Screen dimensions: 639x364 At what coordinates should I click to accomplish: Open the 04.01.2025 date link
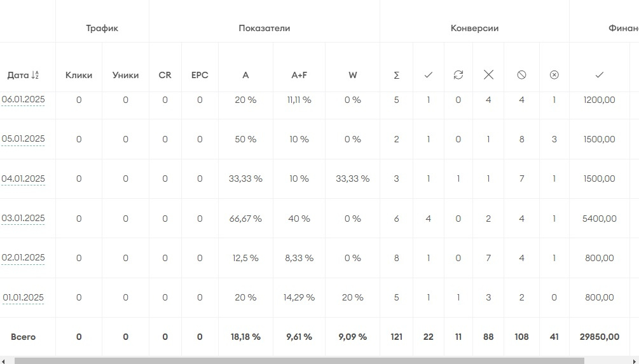coord(23,179)
